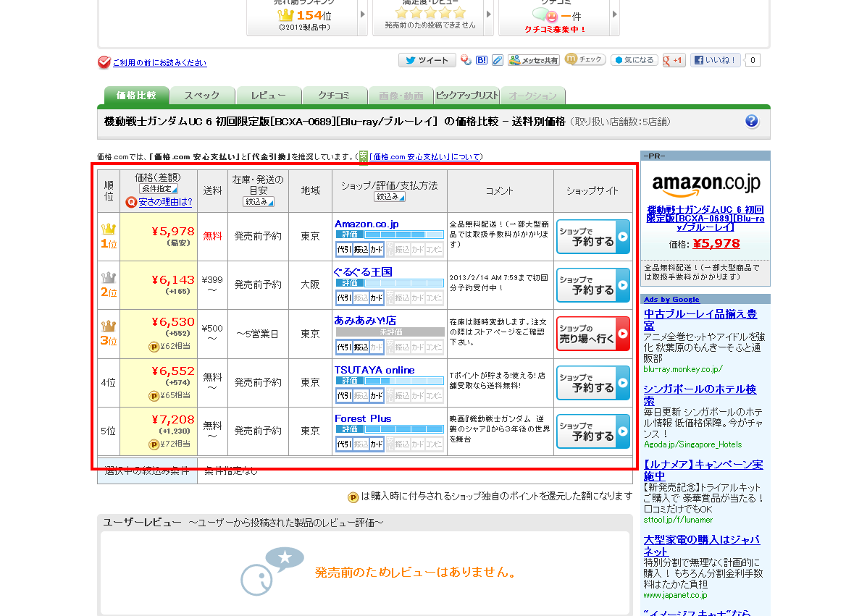Expand arrow beside 満足度・レビュー stars box
This screenshot has height=616, width=867.
tap(489, 15)
